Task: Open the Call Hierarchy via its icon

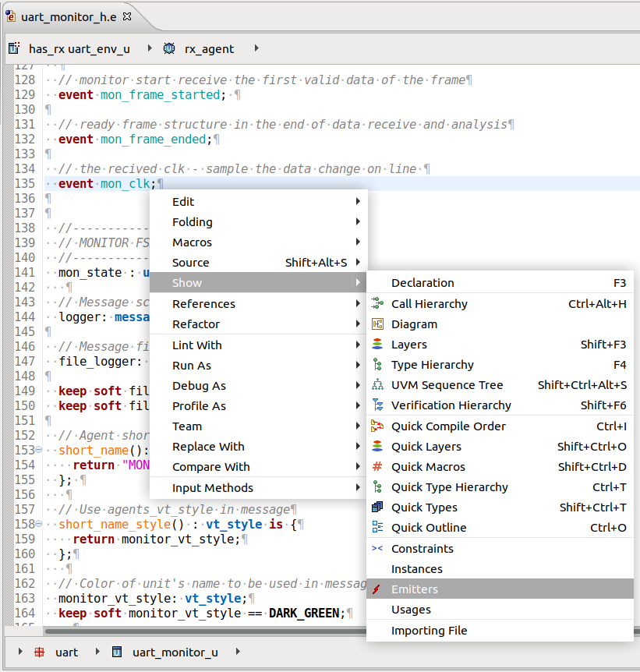Action: 379,304
